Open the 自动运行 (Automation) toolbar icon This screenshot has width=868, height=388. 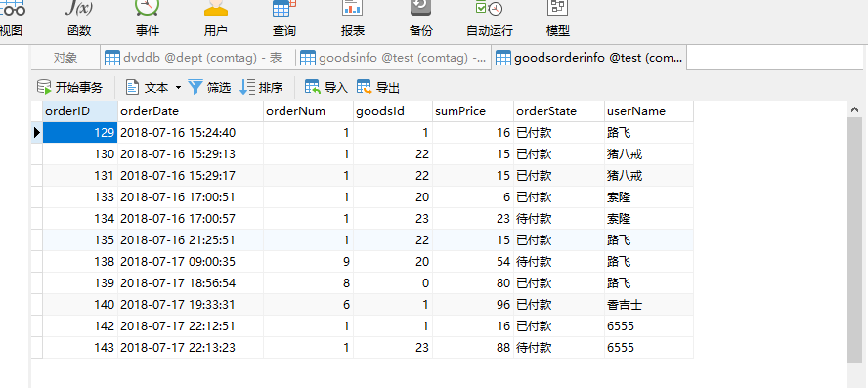tap(490, 18)
